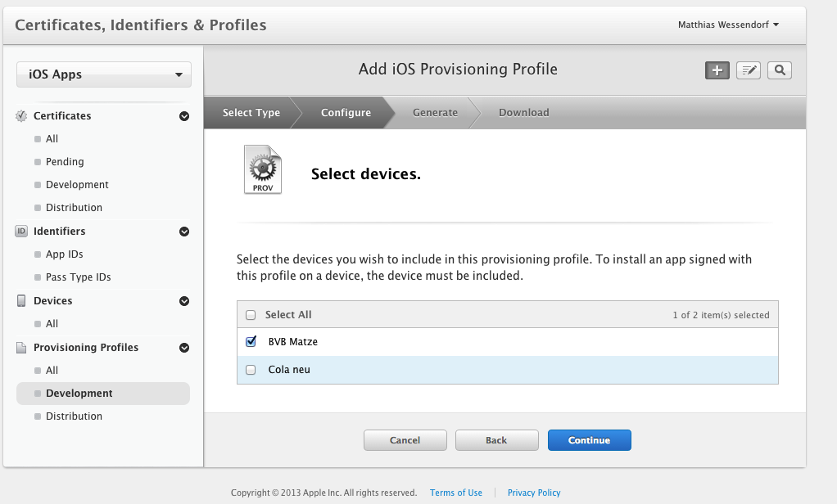Open App IDs in sidebar

(65, 254)
